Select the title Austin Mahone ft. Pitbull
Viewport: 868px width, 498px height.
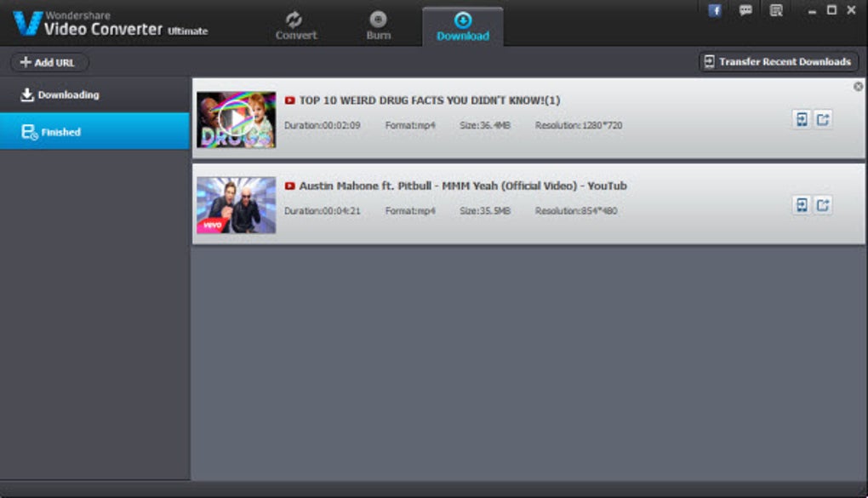click(x=463, y=186)
